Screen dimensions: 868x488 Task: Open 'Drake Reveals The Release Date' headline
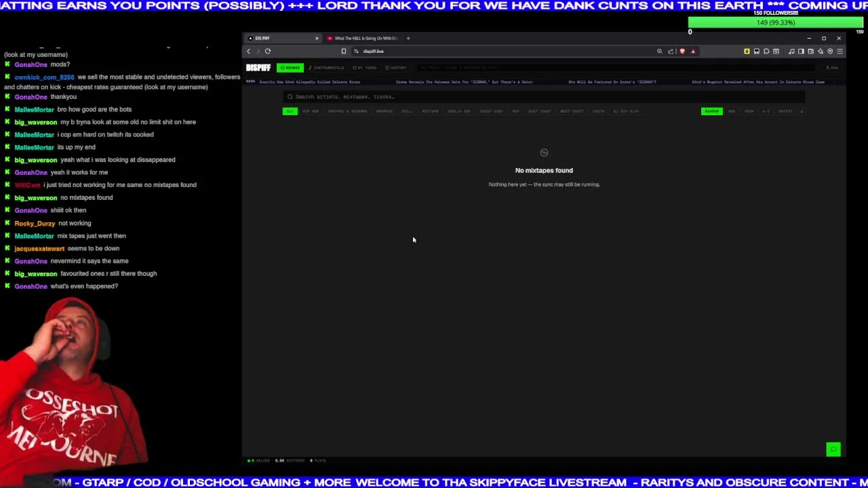coord(465,82)
